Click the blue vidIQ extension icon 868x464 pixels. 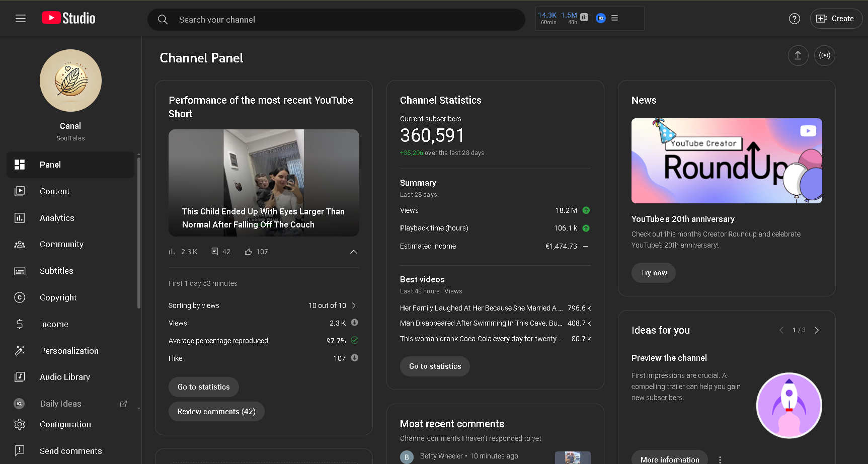(x=600, y=18)
